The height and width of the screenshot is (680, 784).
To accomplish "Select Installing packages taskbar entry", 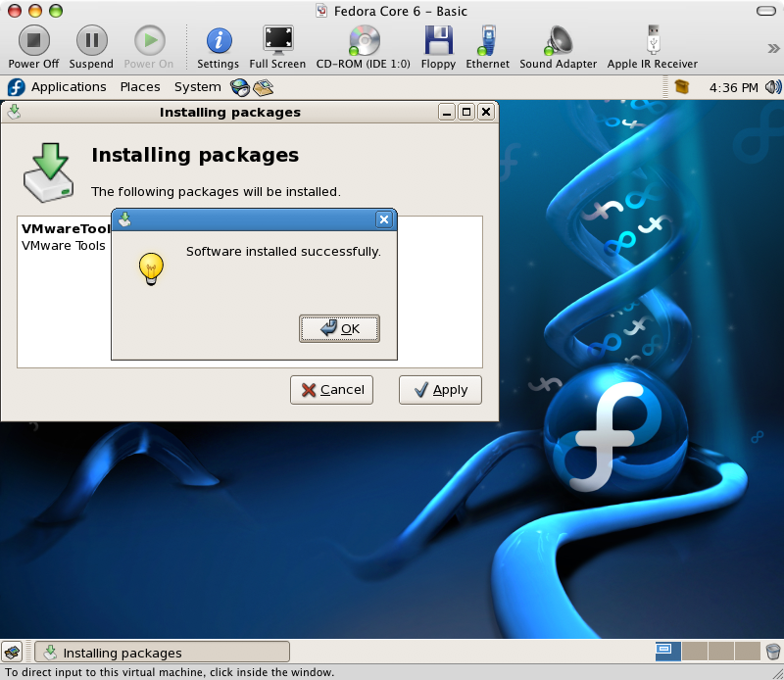I will click(162, 652).
